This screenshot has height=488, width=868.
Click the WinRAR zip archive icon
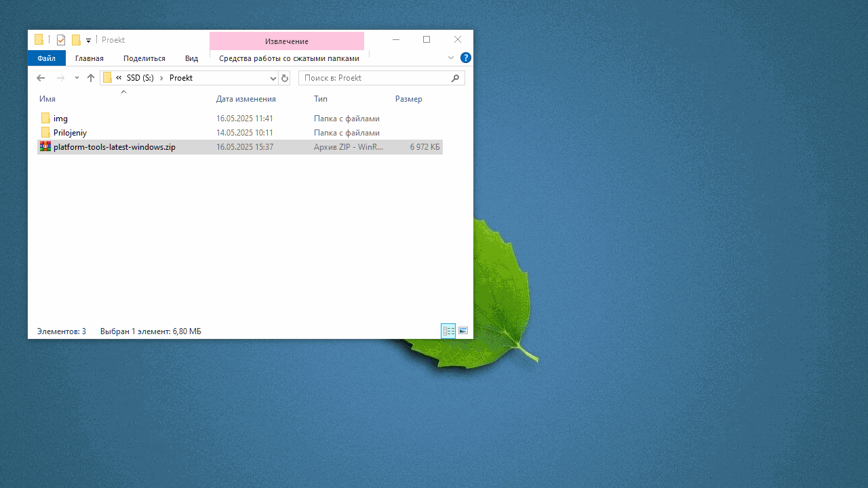[x=45, y=147]
